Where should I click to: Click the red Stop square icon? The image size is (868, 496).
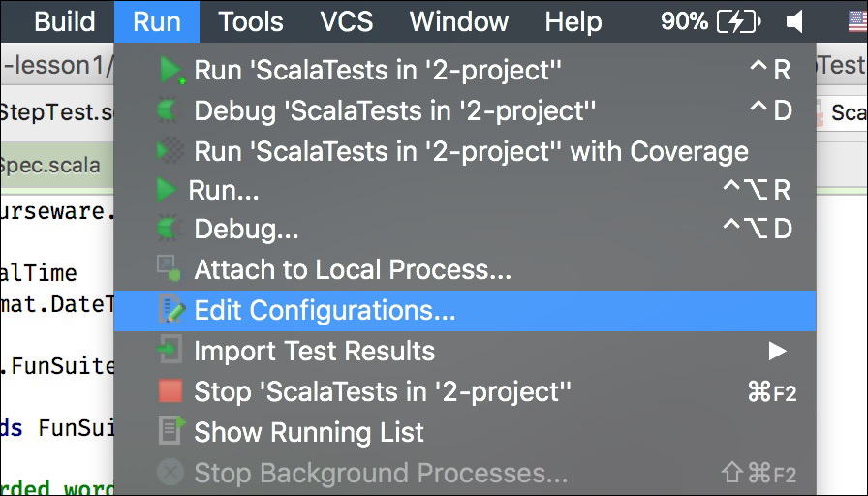[170, 390]
